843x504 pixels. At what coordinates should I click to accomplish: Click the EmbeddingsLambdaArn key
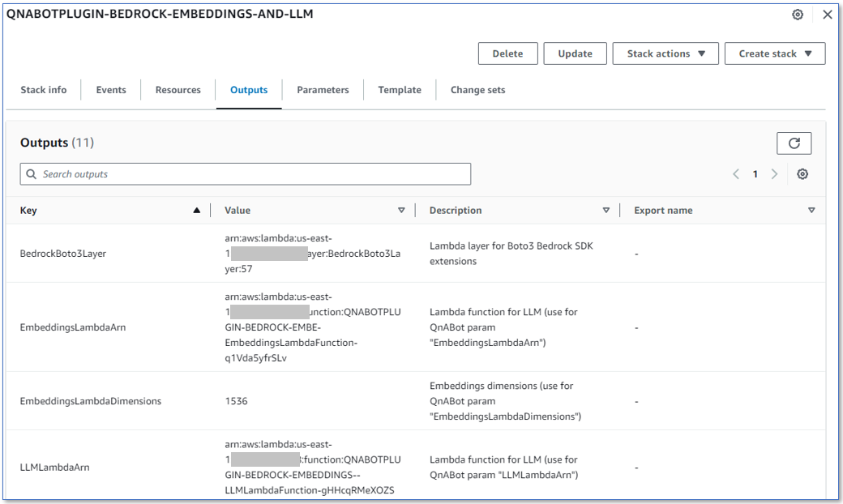coord(73,327)
